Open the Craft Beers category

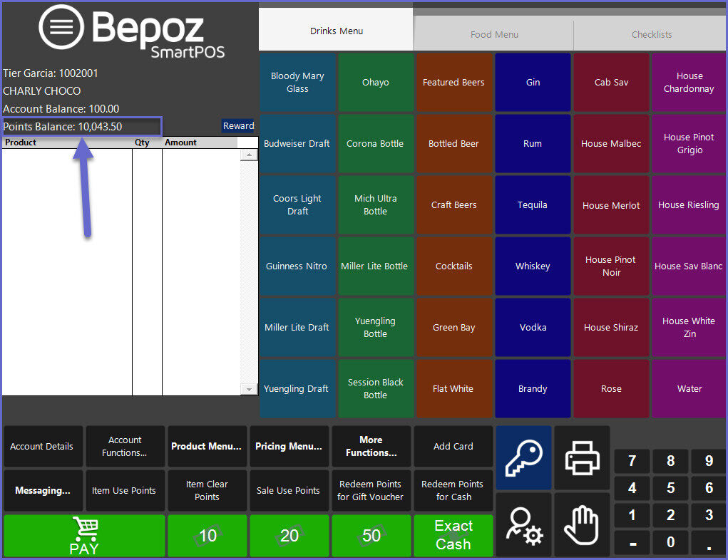tap(454, 204)
